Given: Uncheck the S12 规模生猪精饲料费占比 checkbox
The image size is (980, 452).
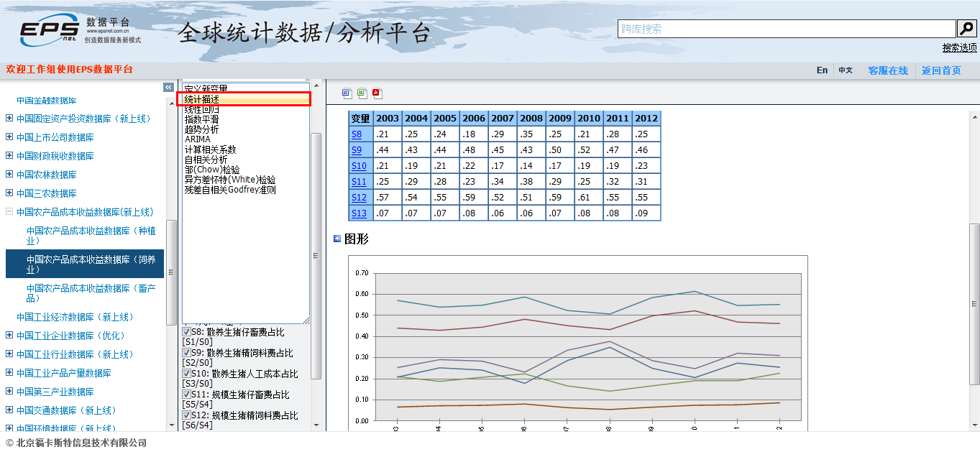Looking at the screenshot, I should click(x=186, y=415).
